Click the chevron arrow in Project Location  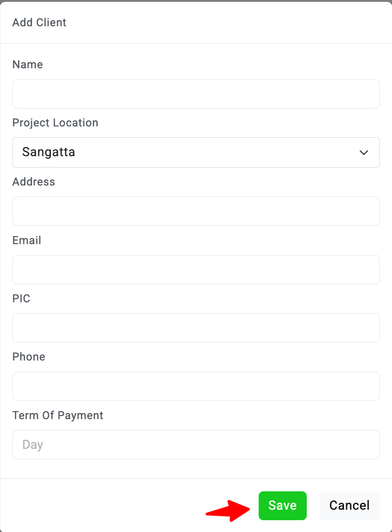tap(364, 153)
